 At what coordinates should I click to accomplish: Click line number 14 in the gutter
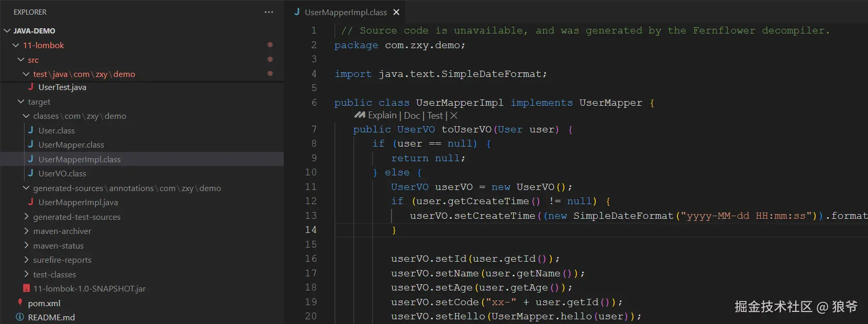pyautogui.click(x=310, y=230)
